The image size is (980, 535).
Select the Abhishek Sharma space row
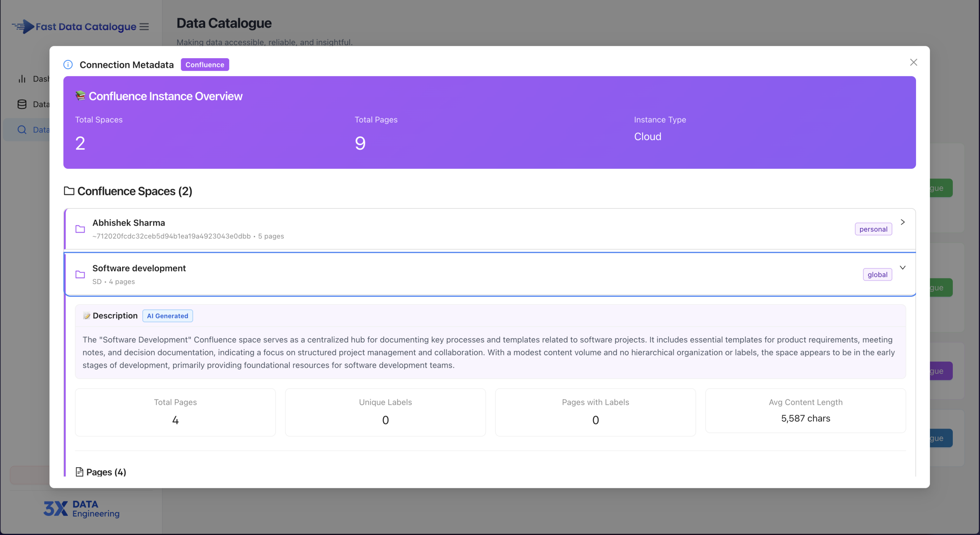coord(459,229)
